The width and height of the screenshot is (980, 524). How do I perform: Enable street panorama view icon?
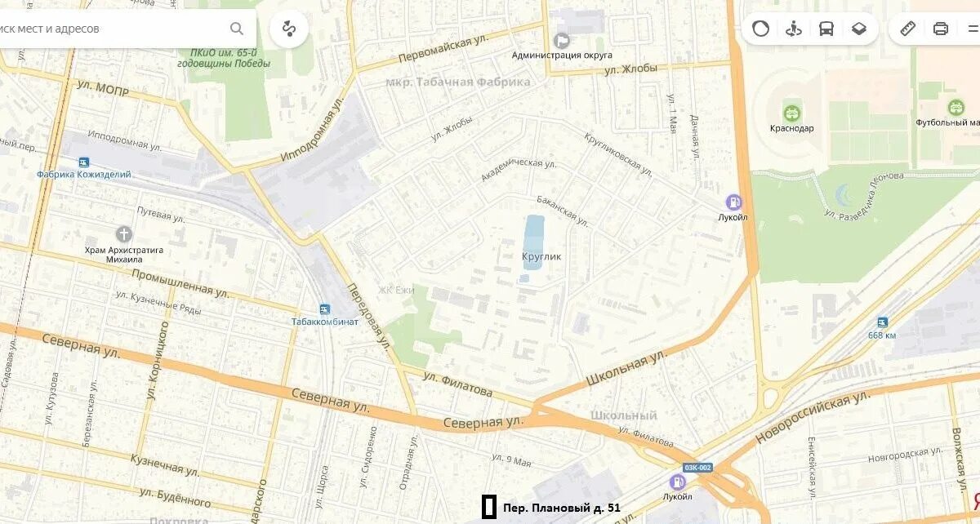(793, 29)
